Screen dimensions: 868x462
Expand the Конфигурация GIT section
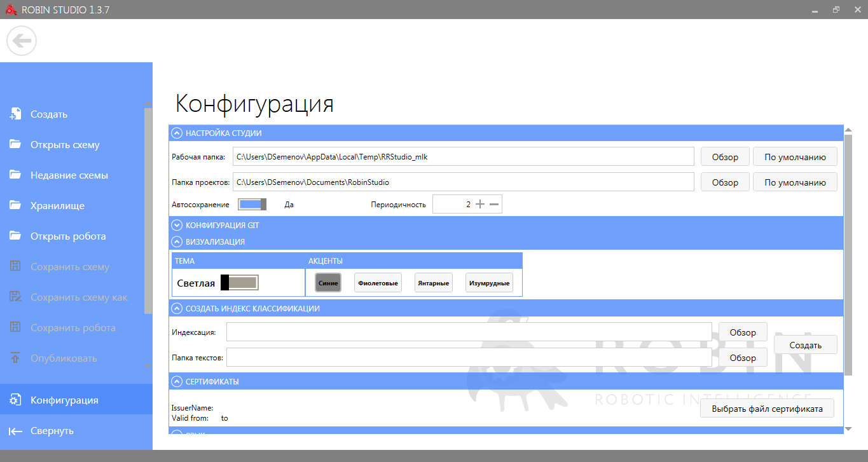[177, 225]
